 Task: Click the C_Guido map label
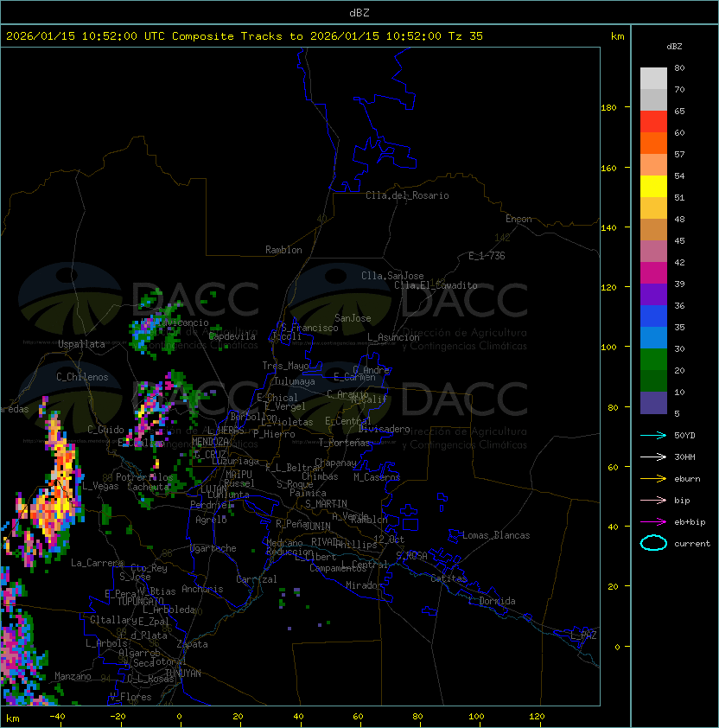[x=105, y=430]
